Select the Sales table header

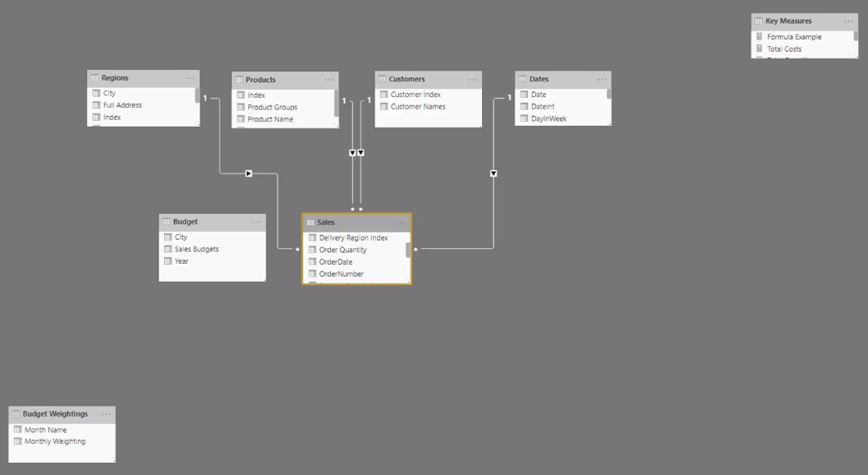click(357, 222)
